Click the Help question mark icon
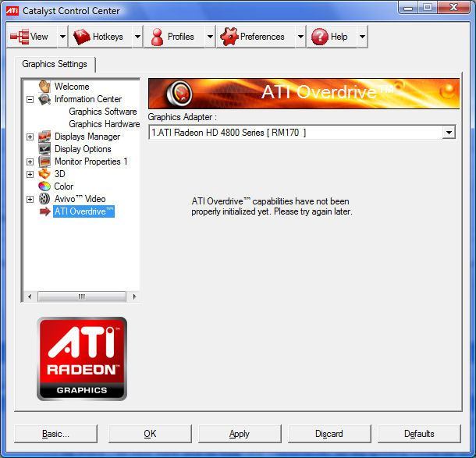 [320, 37]
